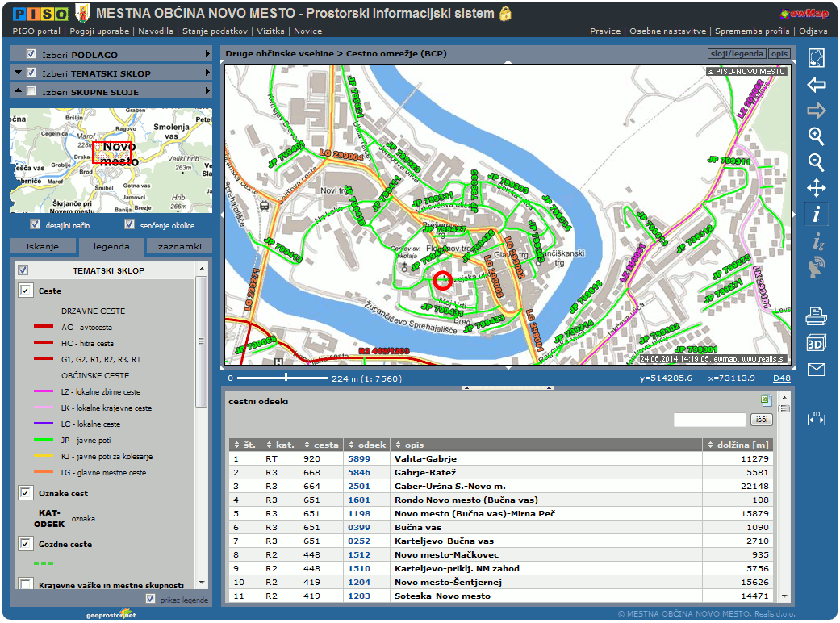Select the zoom in magnifier tool
840x623 pixels.
pos(817,136)
